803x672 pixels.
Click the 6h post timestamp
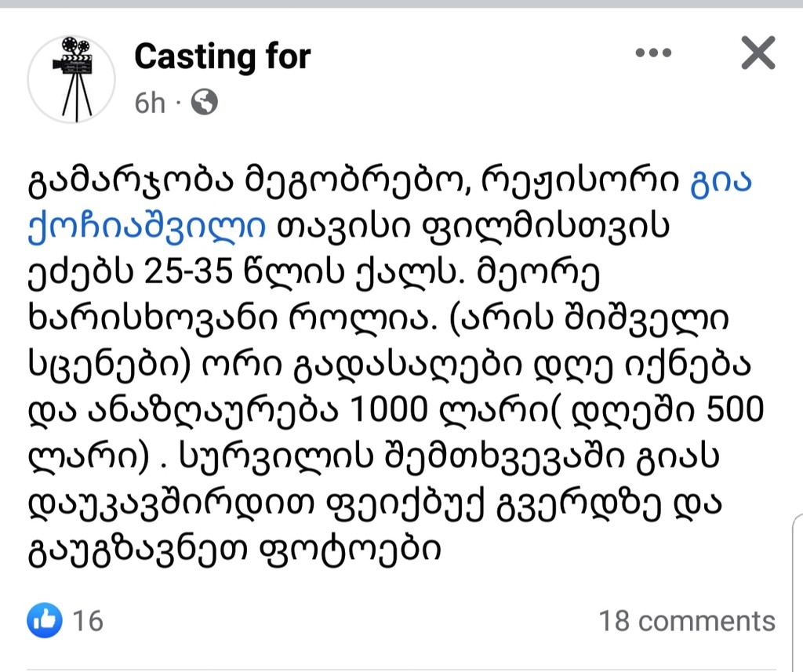point(150,103)
